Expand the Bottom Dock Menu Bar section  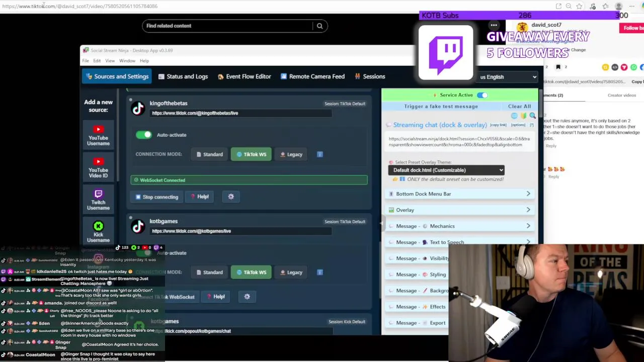[460, 194]
